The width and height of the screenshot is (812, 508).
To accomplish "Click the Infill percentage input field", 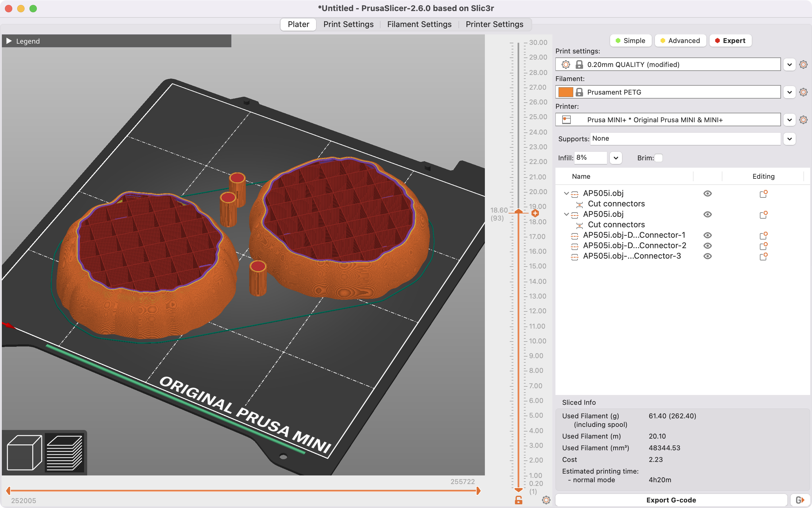I will (x=590, y=158).
